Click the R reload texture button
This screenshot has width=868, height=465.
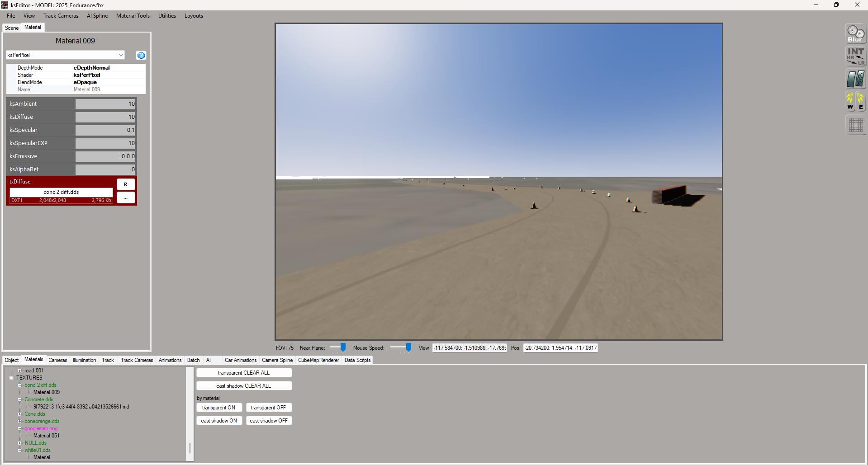point(126,184)
